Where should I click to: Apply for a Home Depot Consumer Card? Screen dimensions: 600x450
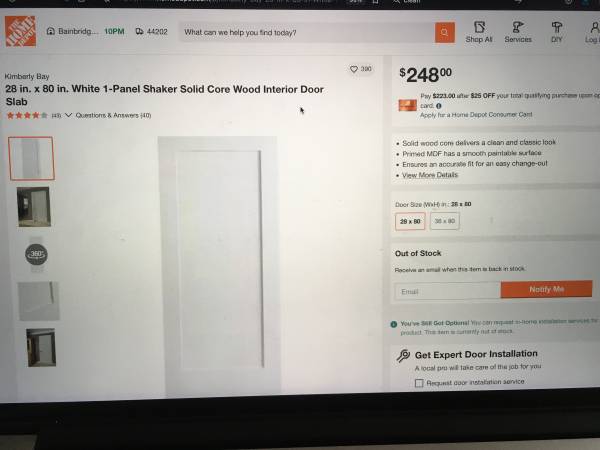coord(476,114)
